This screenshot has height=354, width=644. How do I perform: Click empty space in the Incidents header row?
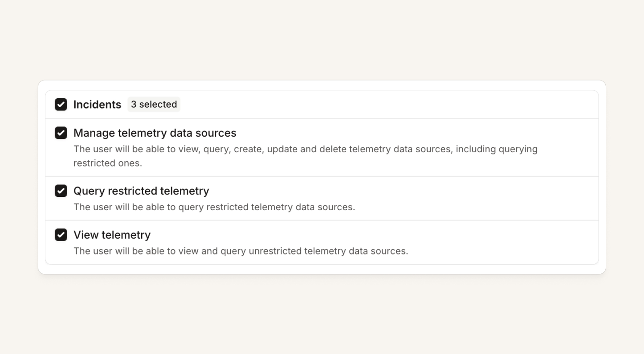[386, 104]
